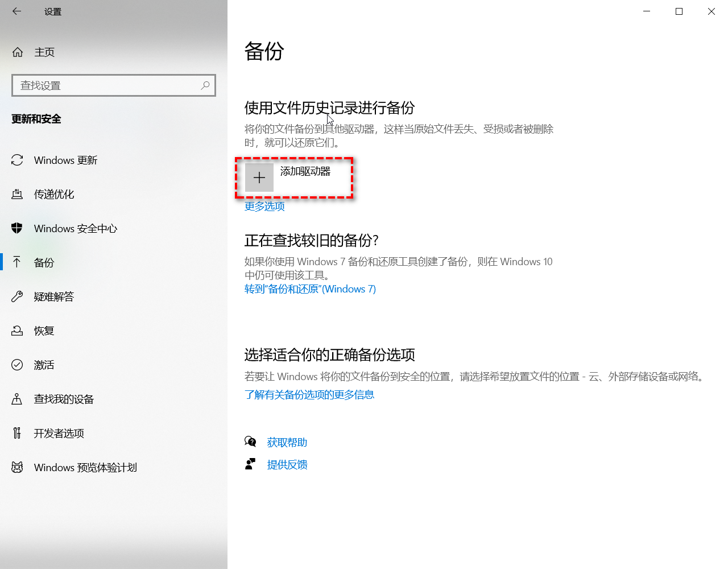This screenshot has height=569, width=728.
Task: Click the home icon beside 主页
Action: (x=18, y=52)
